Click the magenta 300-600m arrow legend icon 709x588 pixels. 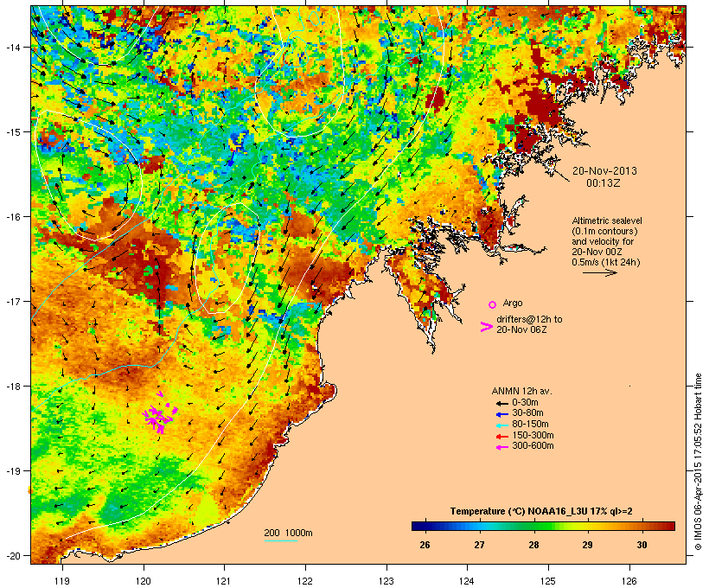pos(502,447)
